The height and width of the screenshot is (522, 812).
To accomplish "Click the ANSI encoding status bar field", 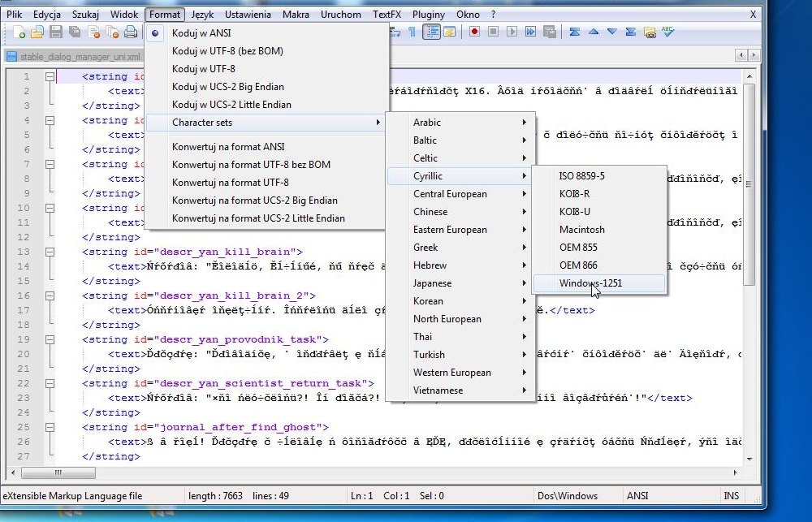I will coord(672,495).
